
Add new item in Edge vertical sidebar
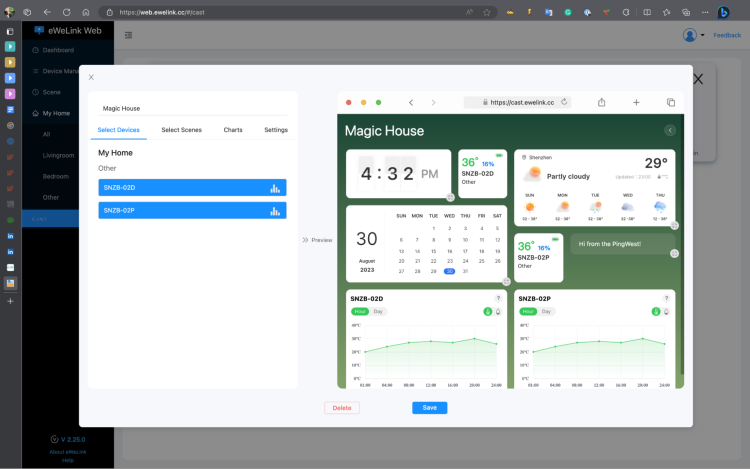click(x=10, y=301)
